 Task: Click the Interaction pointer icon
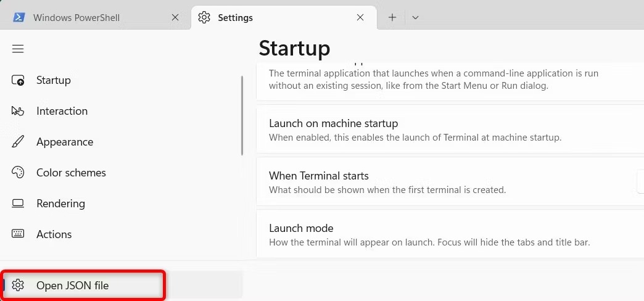pos(18,111)
